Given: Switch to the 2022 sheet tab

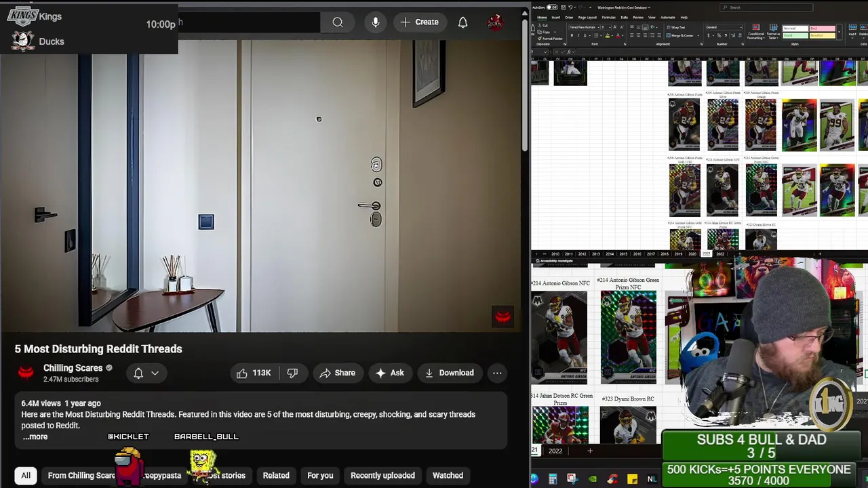Looking at the screenshot, I should tap(555, 451).
